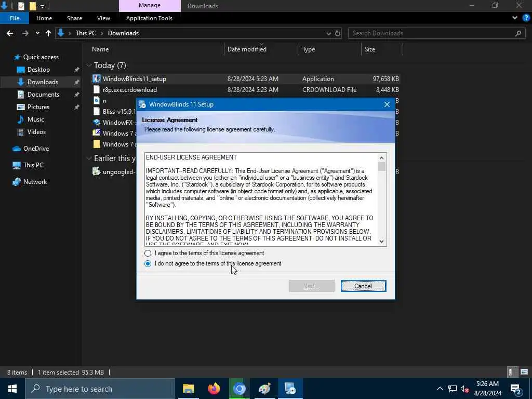Screen dimensions: 532x399
Task: Open network status tray icon
Action: pos(453,389)
